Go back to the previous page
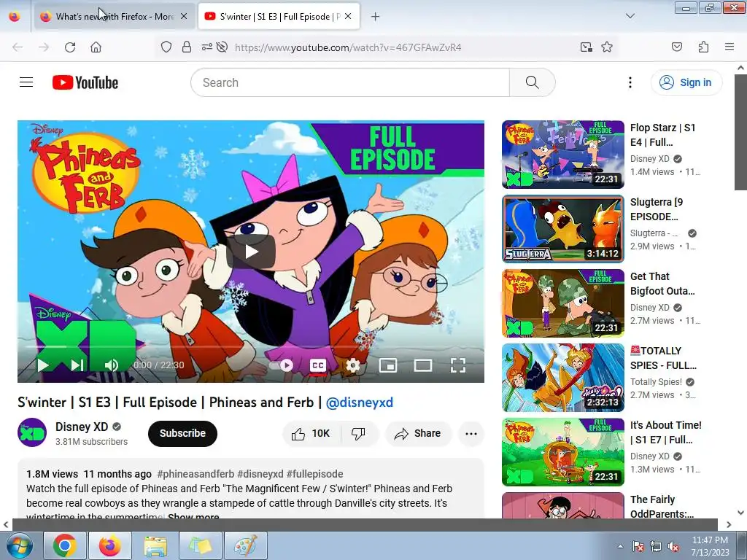The width and height of the screenshot is (747, 560). point(18,47)
